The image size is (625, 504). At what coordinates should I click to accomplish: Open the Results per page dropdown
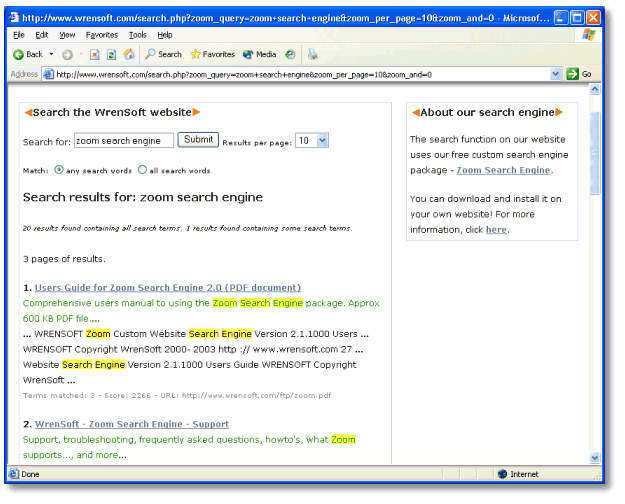click(312, 140)
